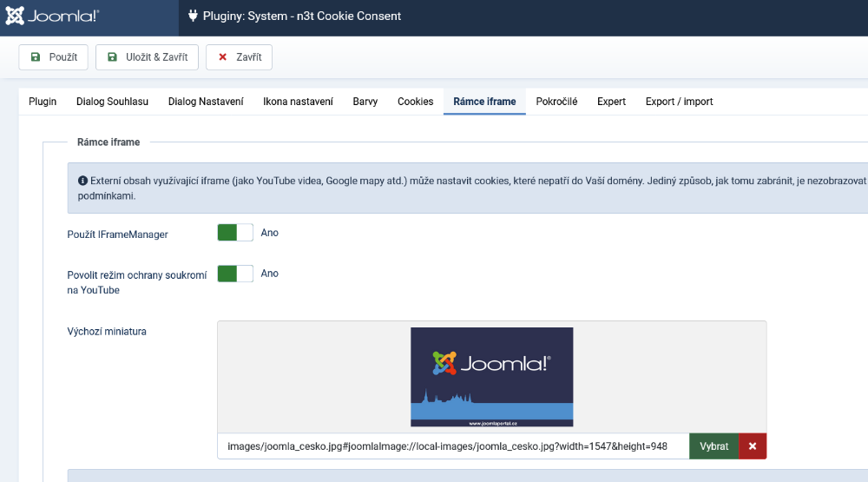This screenshot has width=868, height=482.
Task: Click the Vybrat image select button
Action: (713, 446)
